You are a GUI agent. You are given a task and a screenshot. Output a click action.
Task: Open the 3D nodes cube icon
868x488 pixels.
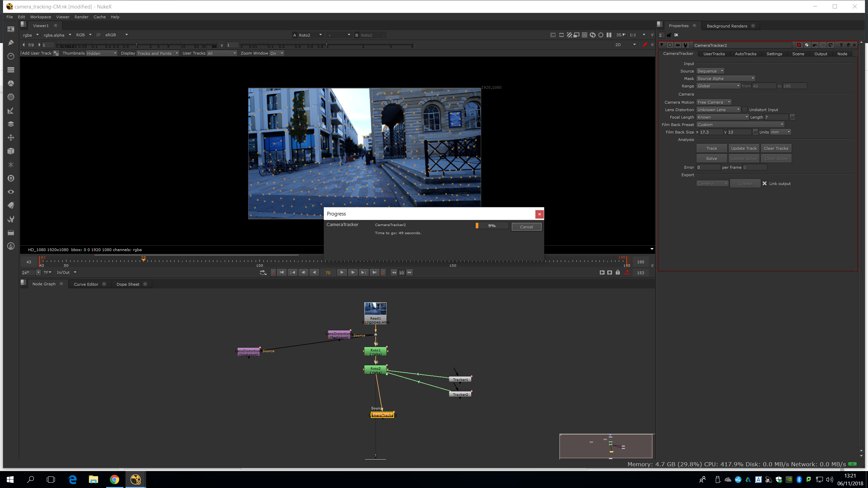point(11,151)
